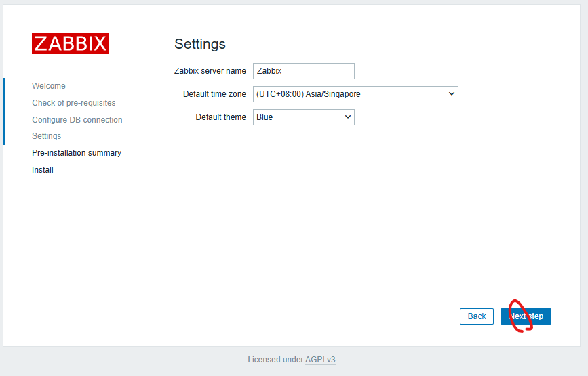Select the Welcome step in sidebar
This screenshot has width=588, height=376.
coord(49,86)
